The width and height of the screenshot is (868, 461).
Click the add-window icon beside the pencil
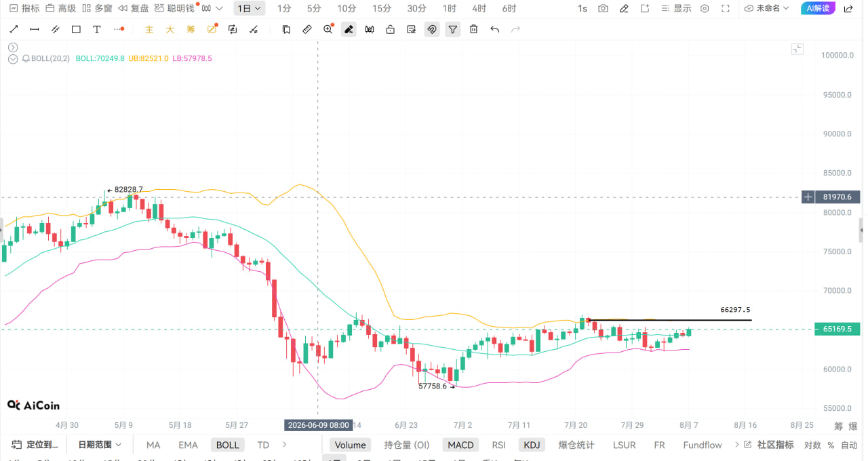(645, 8)
